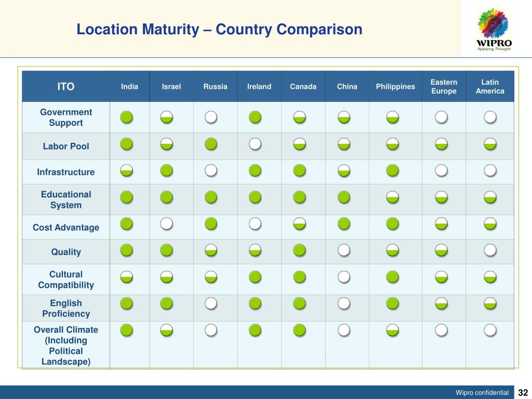Click the Government Support row label

[66, 117]
